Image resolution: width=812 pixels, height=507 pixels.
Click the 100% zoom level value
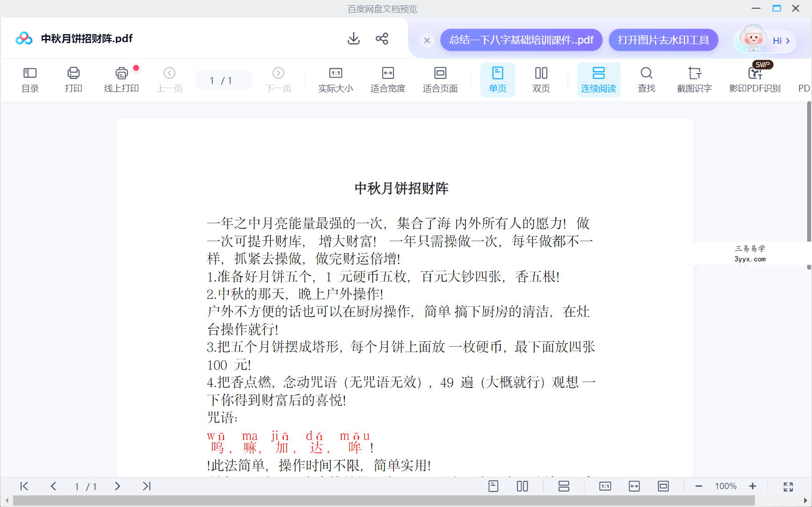(726, 486)
